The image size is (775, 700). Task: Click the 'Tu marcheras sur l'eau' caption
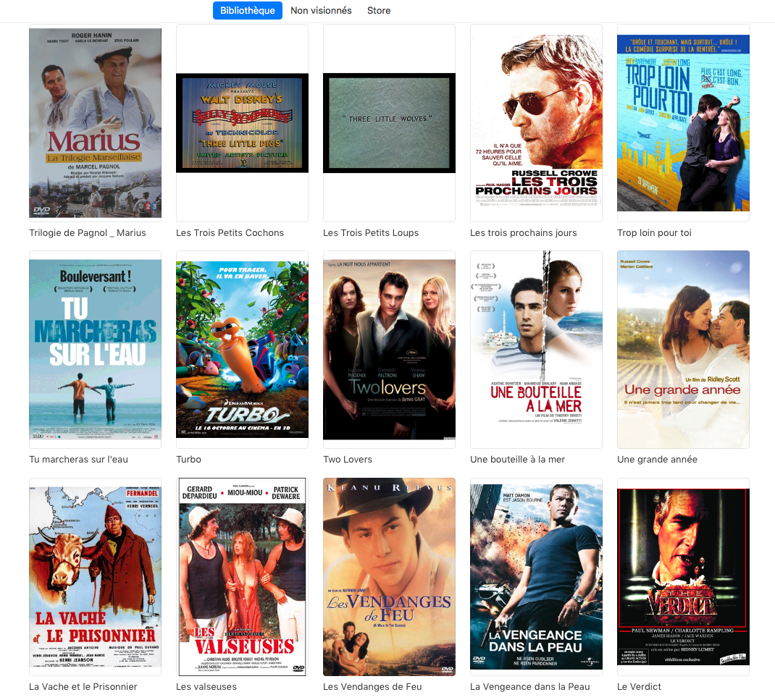click(79, 460)
